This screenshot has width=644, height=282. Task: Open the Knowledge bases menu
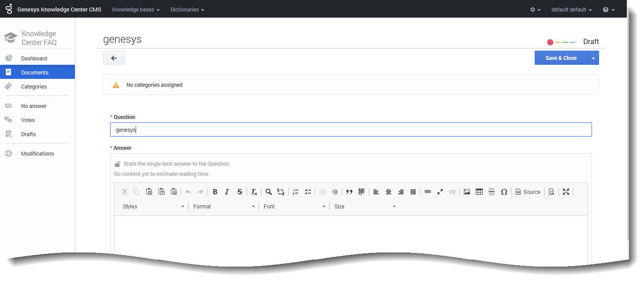(x=136, y=10)
